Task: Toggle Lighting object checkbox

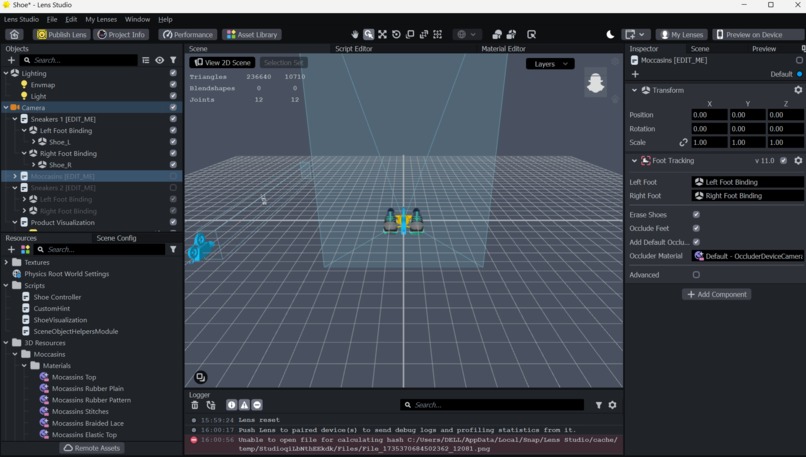Action: coord(173,73)
